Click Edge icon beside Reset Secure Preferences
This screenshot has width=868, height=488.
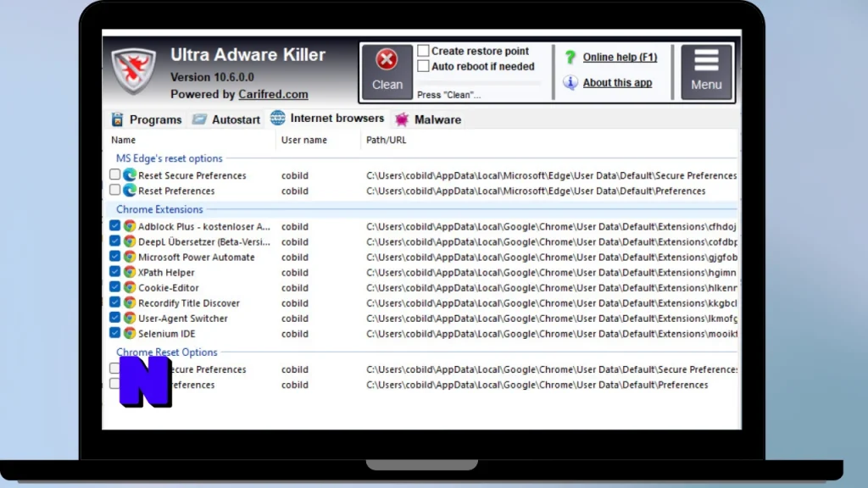click(x=130, y=175)
